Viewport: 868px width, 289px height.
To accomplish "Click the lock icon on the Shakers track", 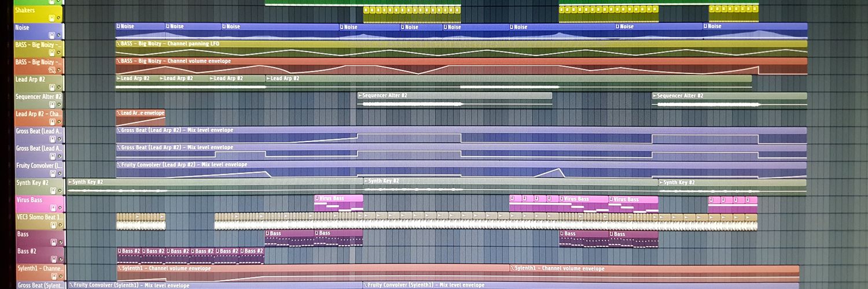I will [x=52, y=18].
